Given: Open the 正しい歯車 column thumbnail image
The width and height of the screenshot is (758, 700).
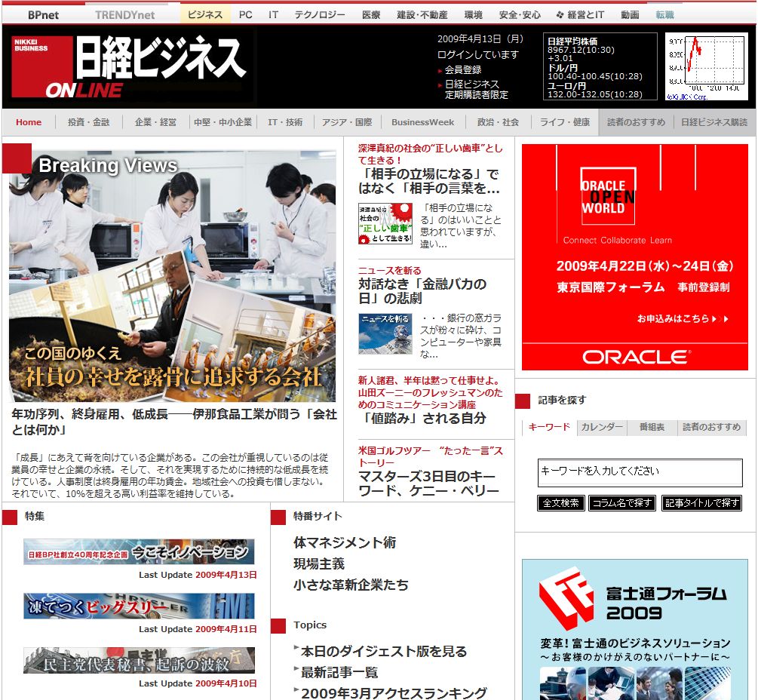Looking at the screenshot, I should pyautogui.click(x=385, y=223).
